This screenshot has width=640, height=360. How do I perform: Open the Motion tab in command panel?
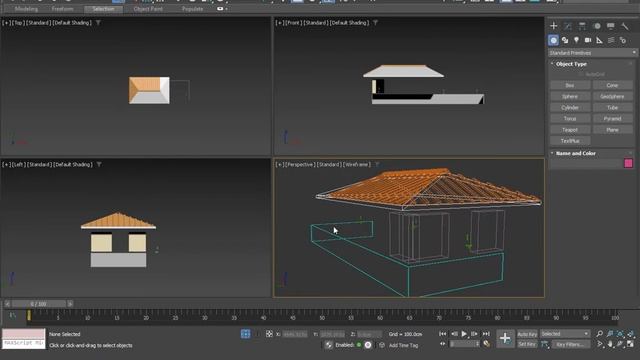point(597,26)
